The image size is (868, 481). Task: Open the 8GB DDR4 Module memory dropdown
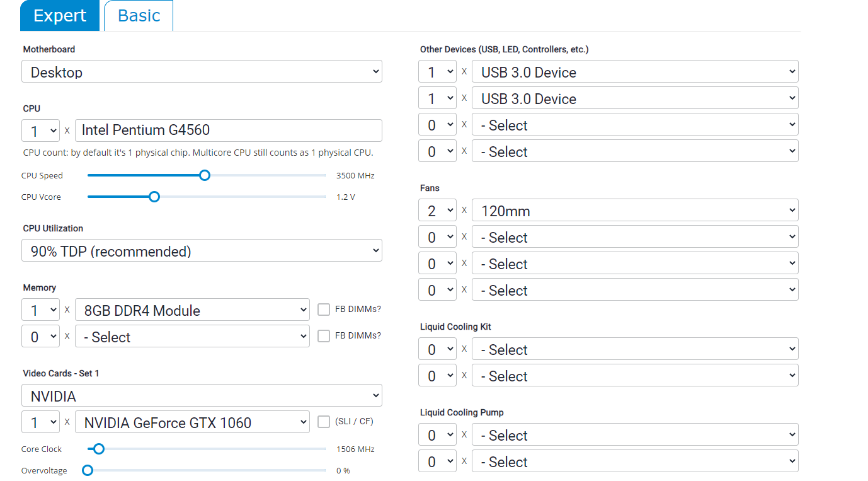[192, 310]
